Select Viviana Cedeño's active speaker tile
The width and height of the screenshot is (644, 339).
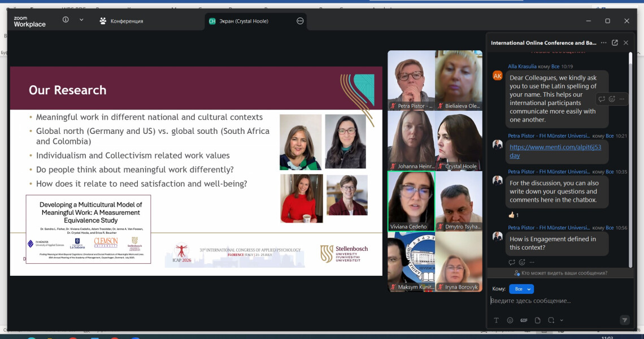(x=411, y=201)
